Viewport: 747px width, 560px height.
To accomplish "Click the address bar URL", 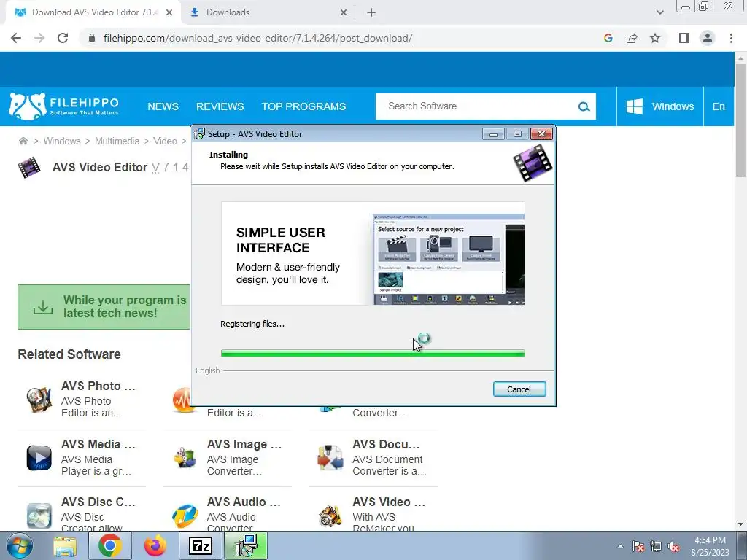I will tap(258, 38).
